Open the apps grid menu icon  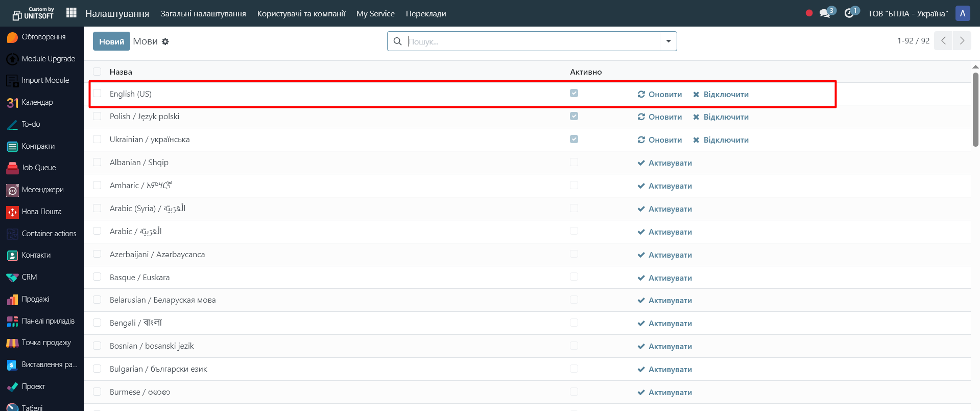pos(71,13)
